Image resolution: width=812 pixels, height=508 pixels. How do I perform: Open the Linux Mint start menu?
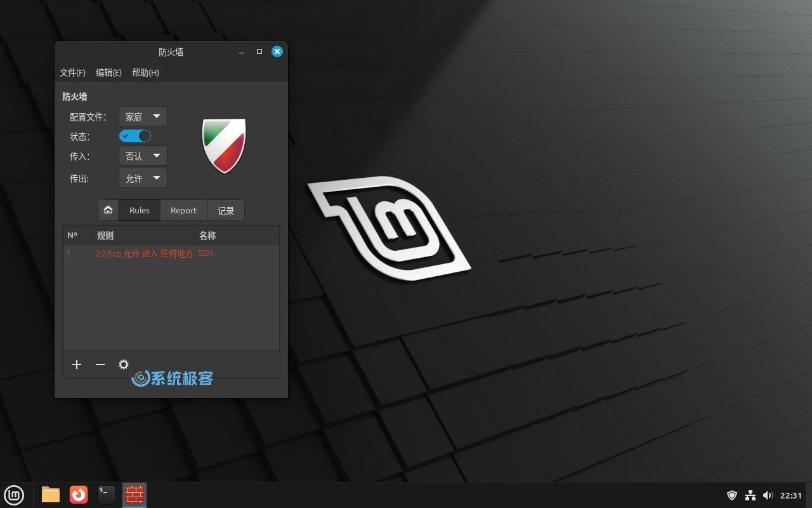[x=14, y=495]
